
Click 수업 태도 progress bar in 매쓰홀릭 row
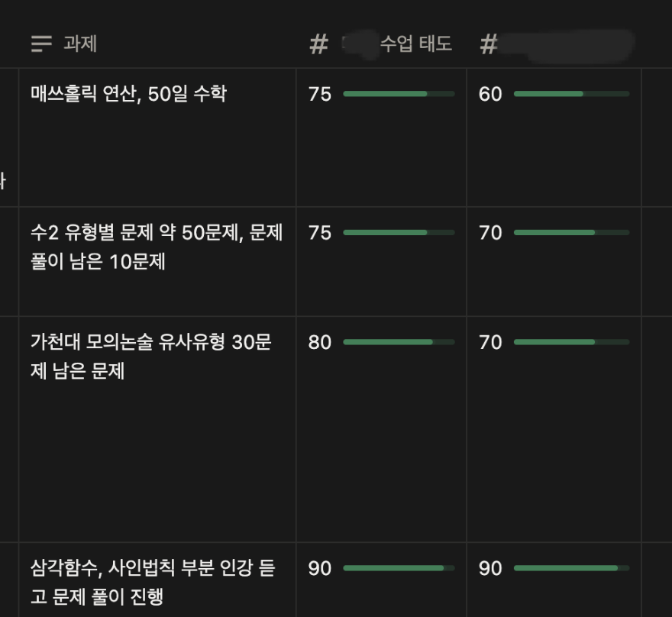click(399, 94)
